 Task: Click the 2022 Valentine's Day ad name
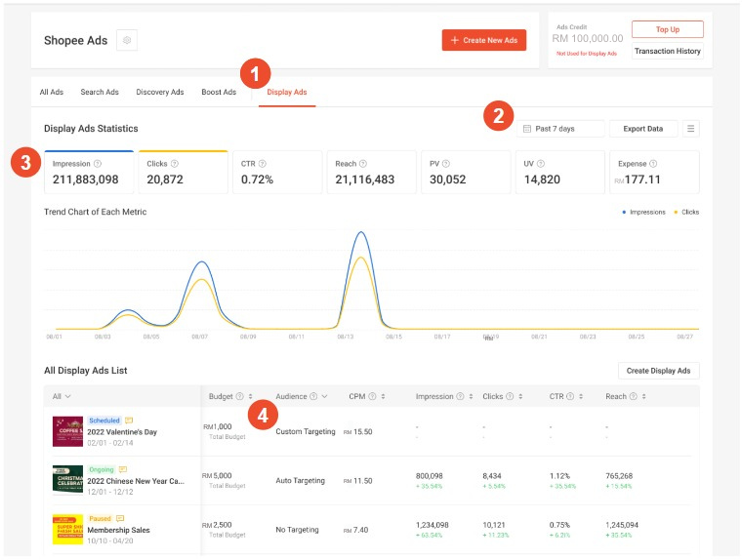pyautogui.click(x=122, y=432)
